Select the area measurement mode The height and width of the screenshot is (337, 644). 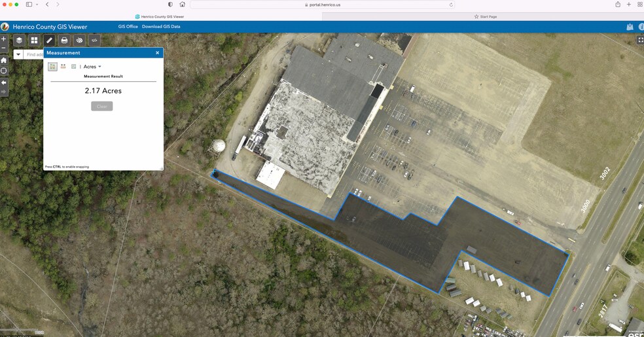pos(52,67)
